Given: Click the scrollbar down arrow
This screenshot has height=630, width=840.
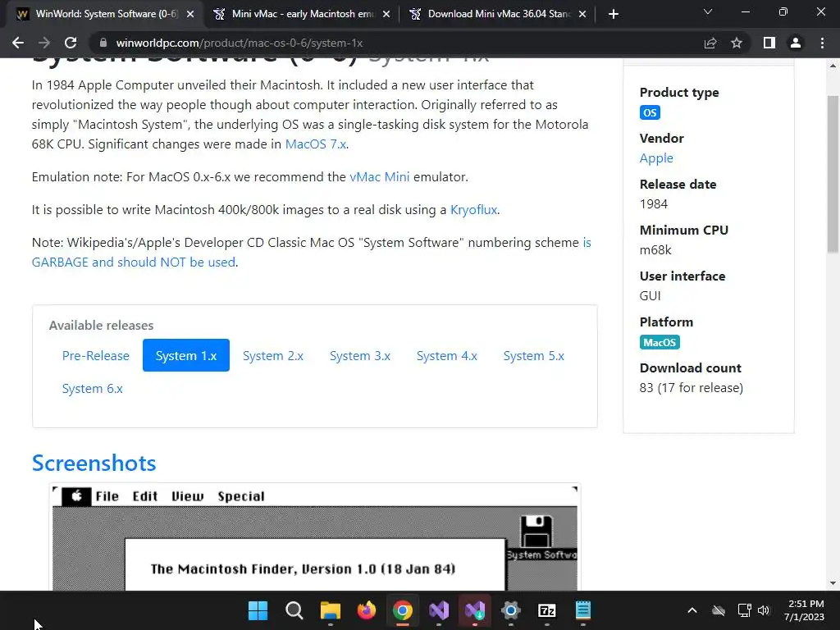Looking at the screenshot, I should point(833,583).
